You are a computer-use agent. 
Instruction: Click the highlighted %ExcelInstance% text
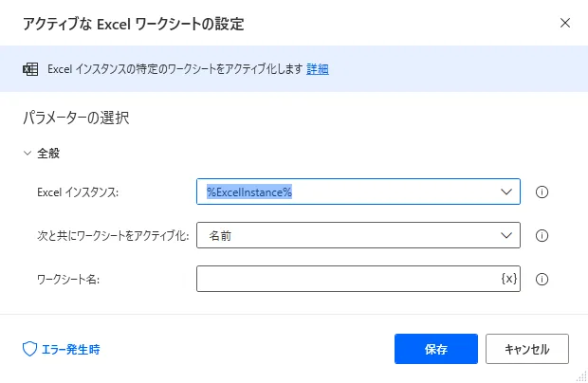tap(249, 192)
